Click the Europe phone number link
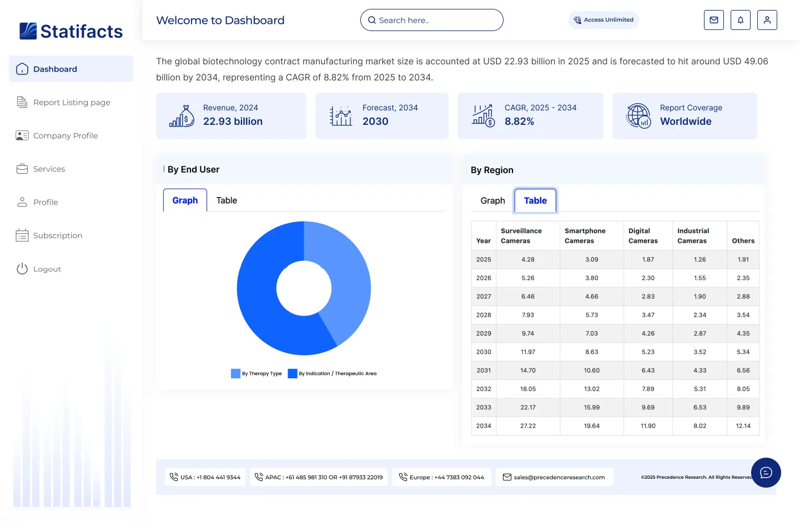The height and width of the screenshot is (532, 800). pyautogui.click(x=441, y=477)
